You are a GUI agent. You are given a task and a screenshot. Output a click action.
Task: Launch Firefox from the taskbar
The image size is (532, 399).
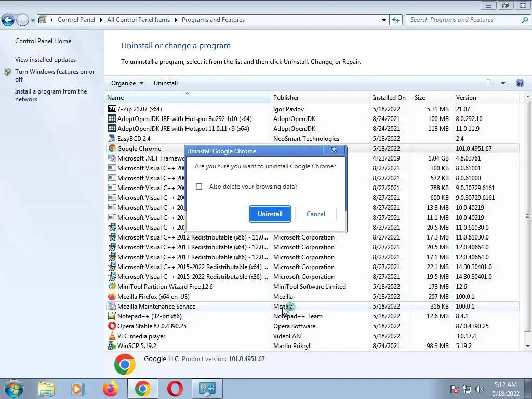coord(110,389)
